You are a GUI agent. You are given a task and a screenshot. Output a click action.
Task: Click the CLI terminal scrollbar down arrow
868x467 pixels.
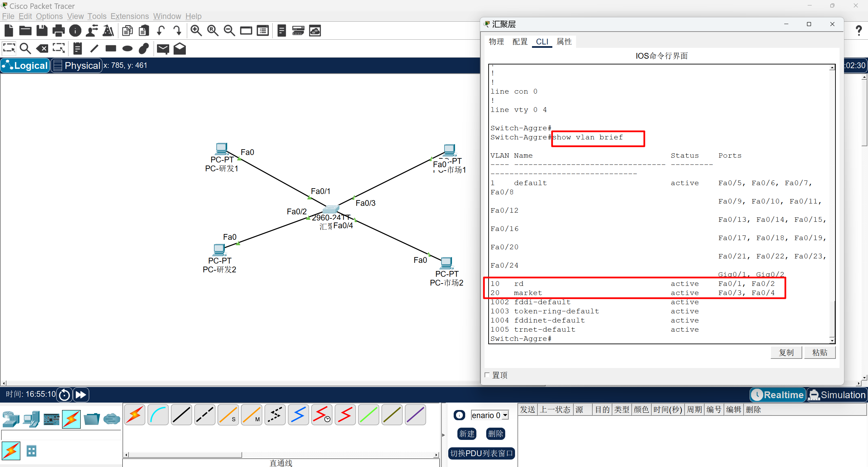[832, 340]
